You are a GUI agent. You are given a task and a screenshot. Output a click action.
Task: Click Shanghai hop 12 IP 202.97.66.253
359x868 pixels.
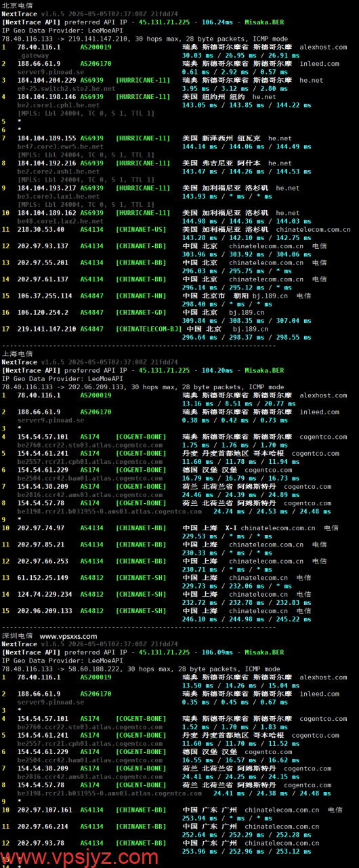pos(43,561)
